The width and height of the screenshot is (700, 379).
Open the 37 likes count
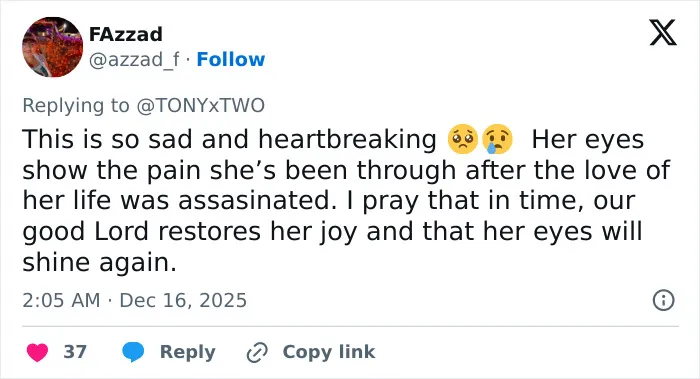(x=75, y=352)
